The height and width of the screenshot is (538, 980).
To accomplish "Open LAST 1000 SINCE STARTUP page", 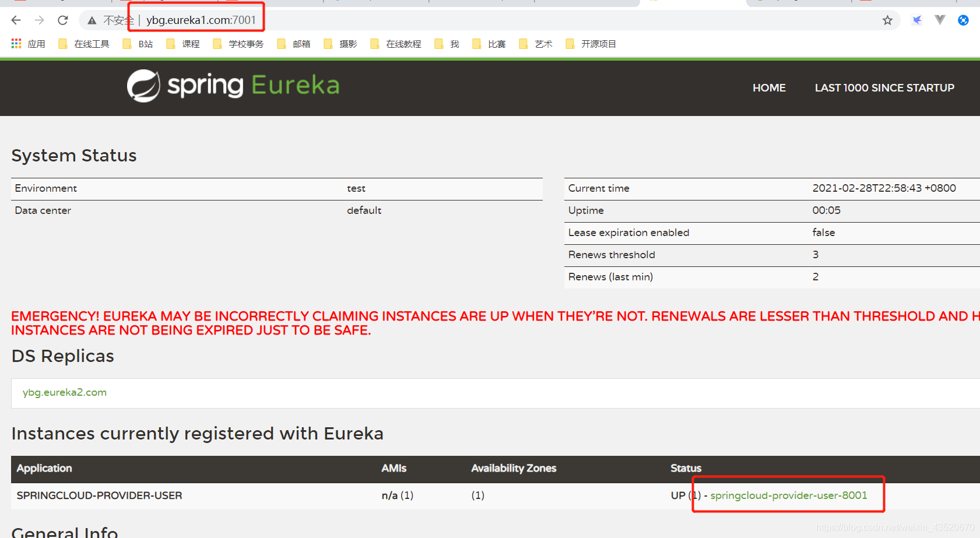I will pyautogui.click(x=884, y=88).
